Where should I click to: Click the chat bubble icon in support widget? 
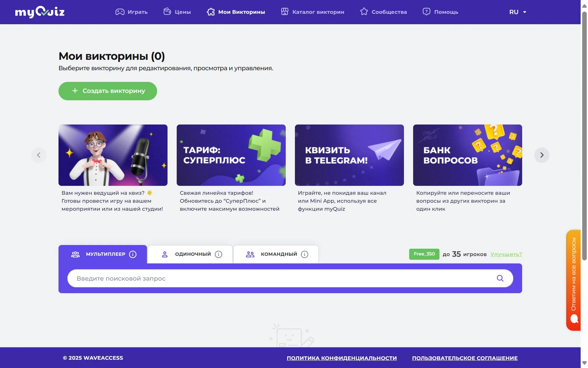tap(574, 319)
